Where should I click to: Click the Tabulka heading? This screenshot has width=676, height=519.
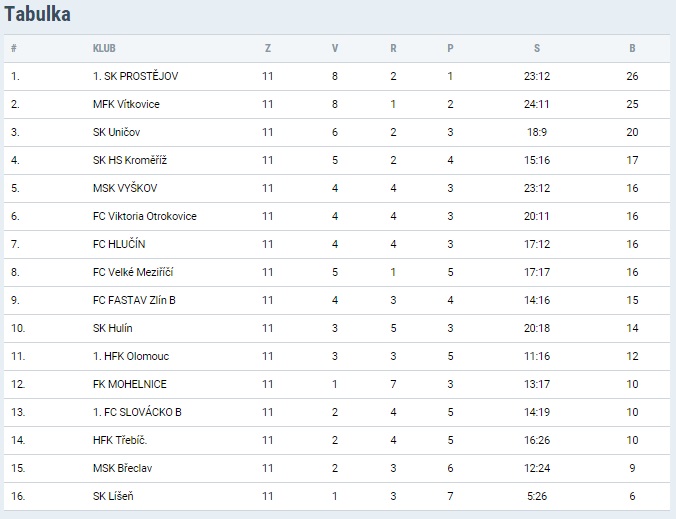point(38,15)
